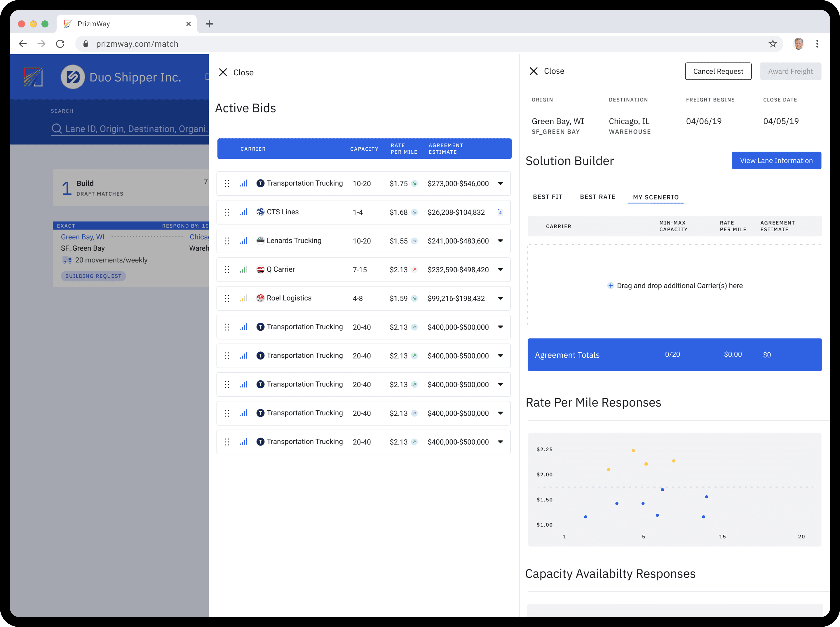Screen dimensions: 840x627
Task: Toggle the capacity sort column header
Action: coord(365,148)
